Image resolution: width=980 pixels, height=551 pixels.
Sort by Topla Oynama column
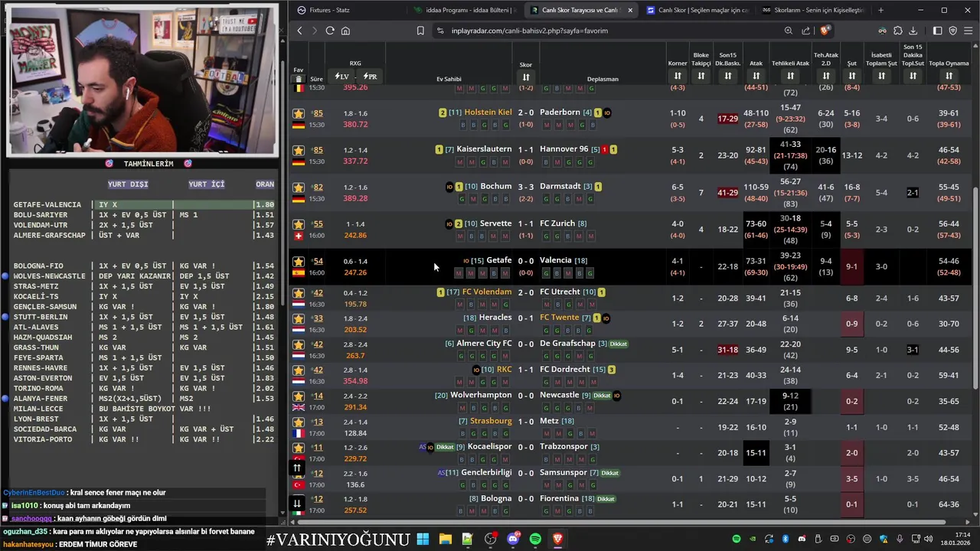click(949, 76)
